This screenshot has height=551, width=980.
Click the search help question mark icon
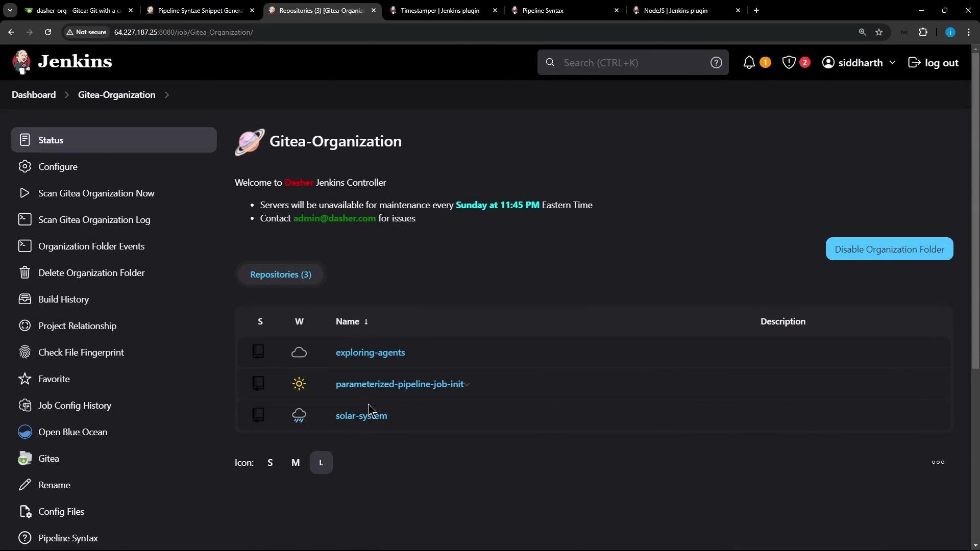[716, 62]
